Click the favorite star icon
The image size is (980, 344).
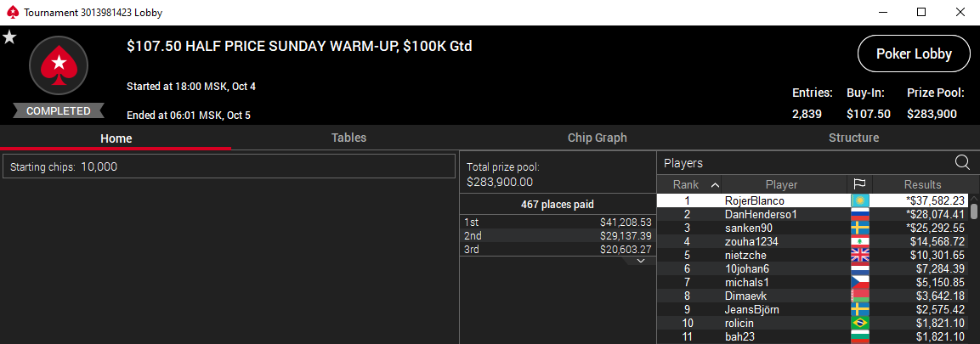pos(9,37)
